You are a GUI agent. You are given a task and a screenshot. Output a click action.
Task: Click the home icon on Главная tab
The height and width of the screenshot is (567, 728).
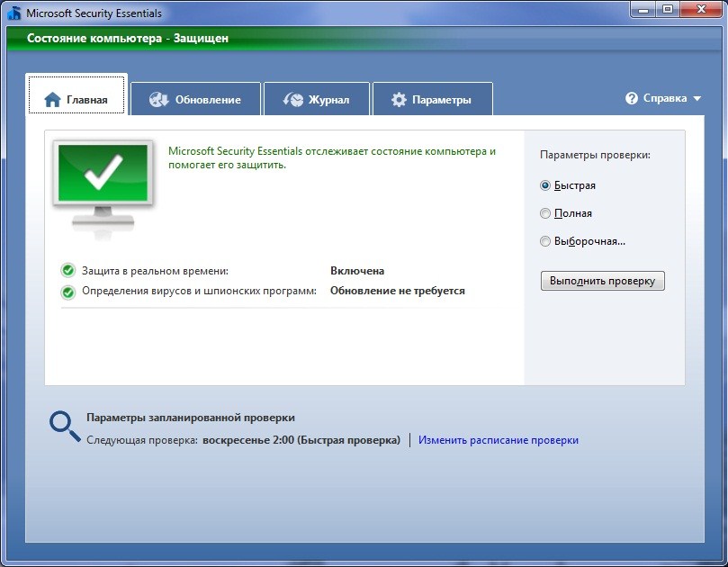[x=52, y=99]
